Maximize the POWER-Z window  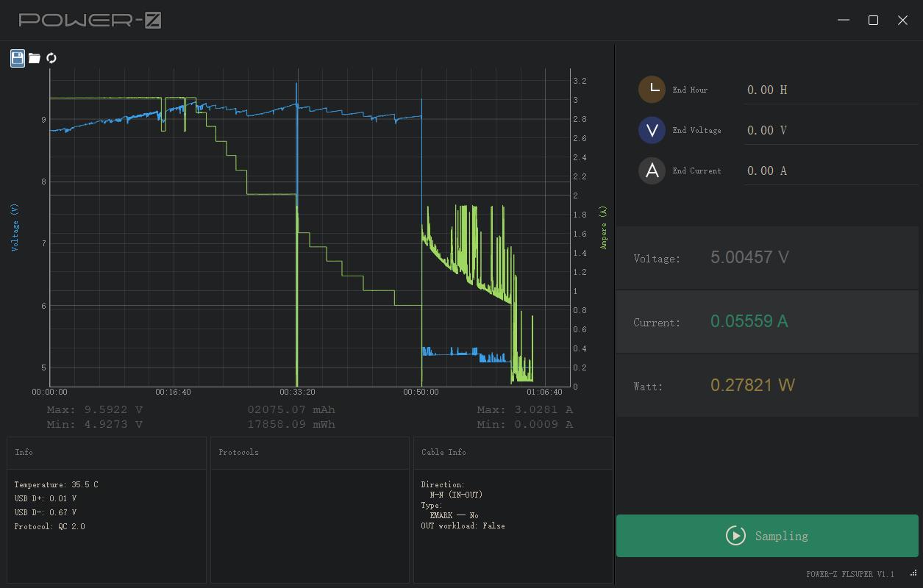click(873, 21)
